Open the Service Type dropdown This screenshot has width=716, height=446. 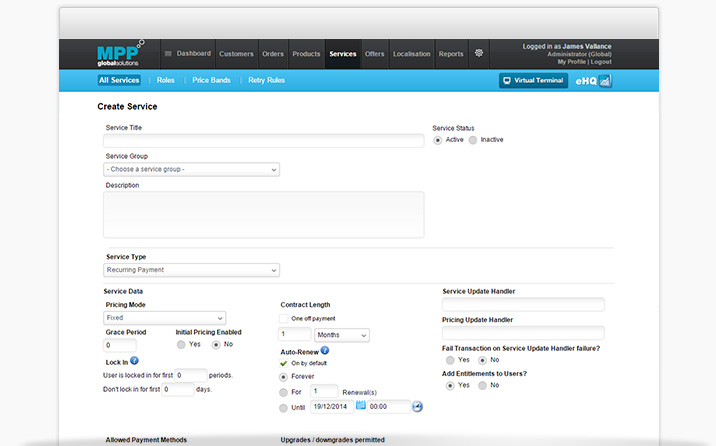[191, 270]
